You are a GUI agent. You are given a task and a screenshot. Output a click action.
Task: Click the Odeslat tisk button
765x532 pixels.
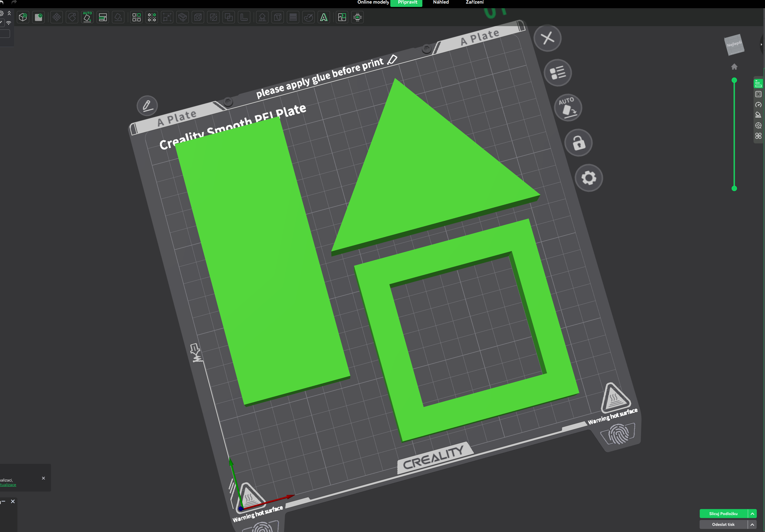click(723, 524)
